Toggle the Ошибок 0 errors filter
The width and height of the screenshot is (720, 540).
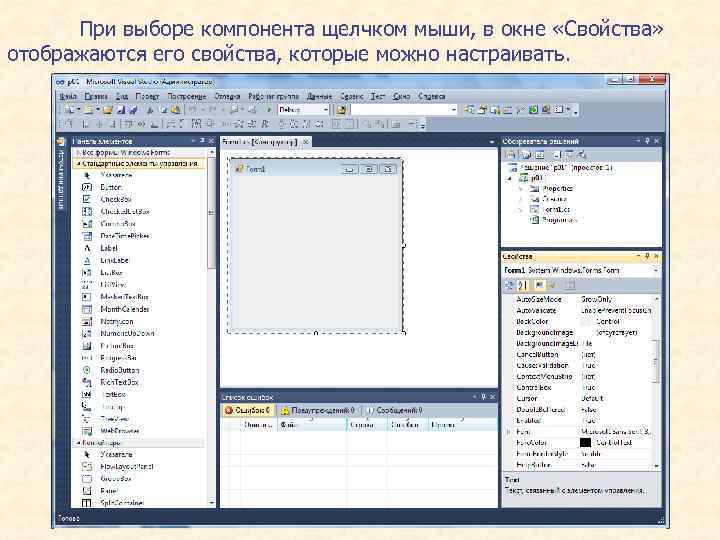(x=247, y=410)
